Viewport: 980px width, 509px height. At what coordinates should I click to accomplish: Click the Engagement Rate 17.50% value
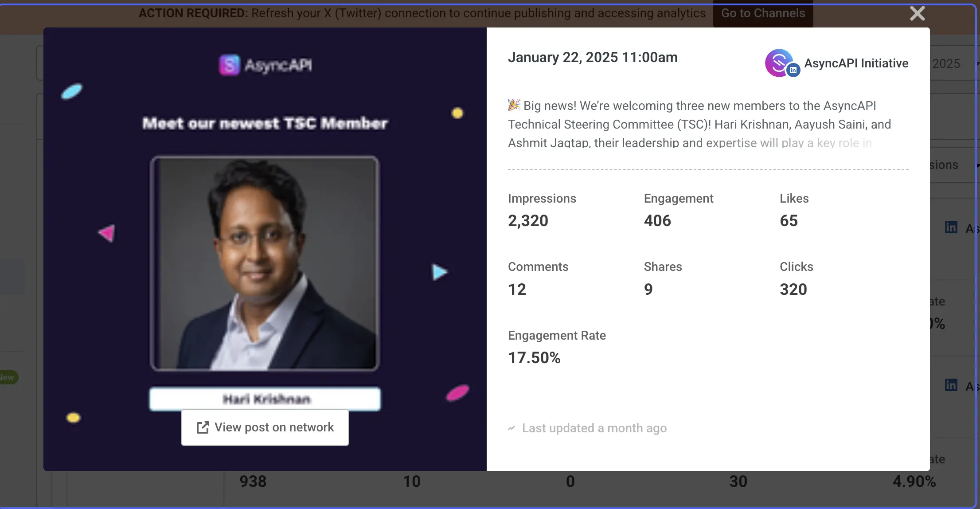(x=534, y=357)
